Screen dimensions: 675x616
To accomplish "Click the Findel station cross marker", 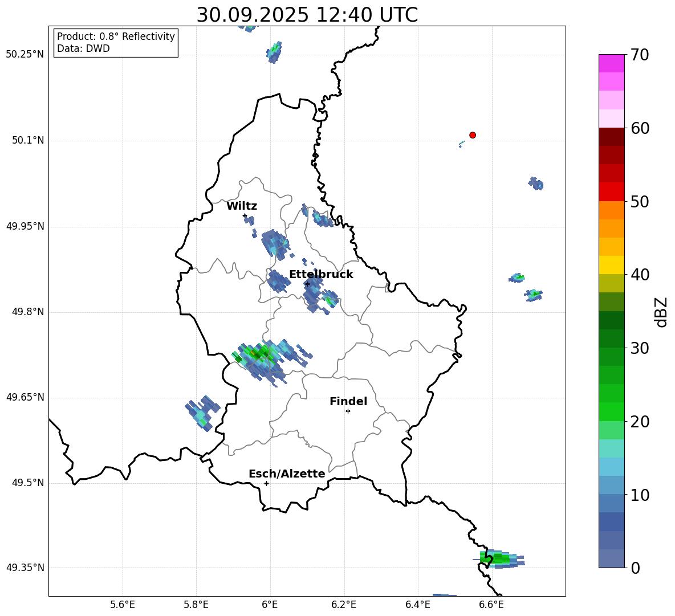I will pyautogui.click(x=348, y=411).
